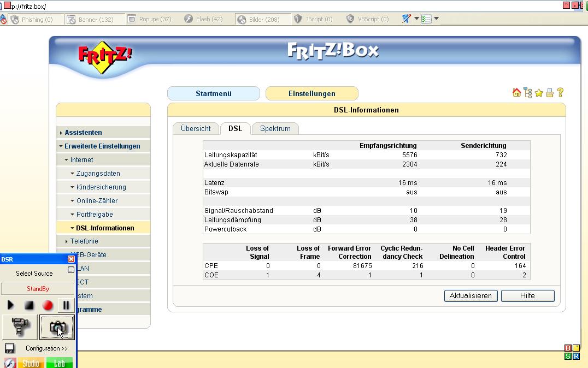Click the Popups (37) blocker item
Screen dimensions: 588x368
[149, 19]
